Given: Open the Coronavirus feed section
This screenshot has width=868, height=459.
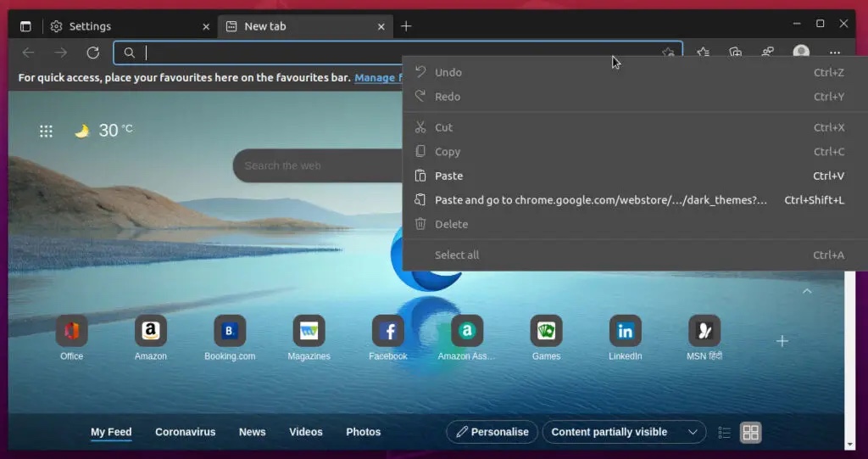Looking at the screenshot, I should (x=185, y=432).
